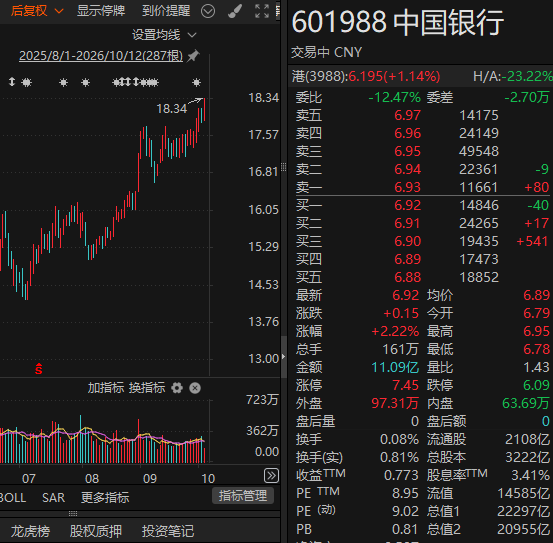Select the brush drawing tool icon
Viewport: 553px width, 543px height.
235,11
